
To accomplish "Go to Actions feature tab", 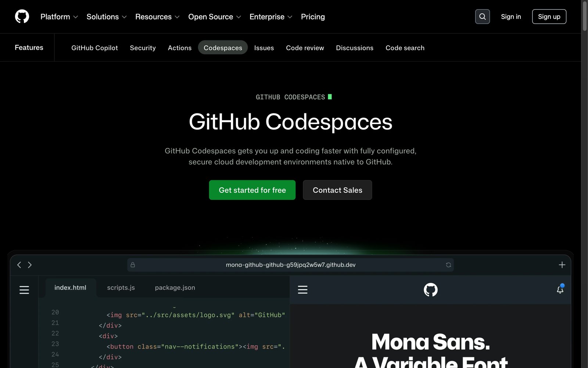I will [x=180, y=48].
